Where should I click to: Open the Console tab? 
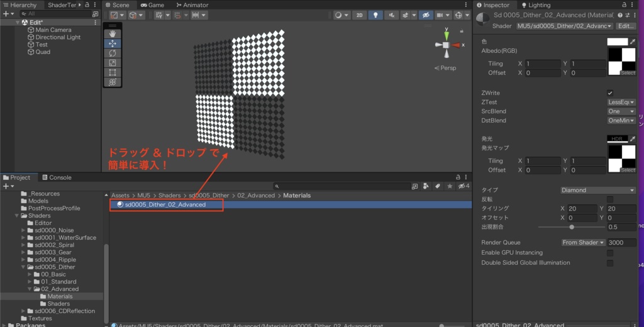[57, 177]
